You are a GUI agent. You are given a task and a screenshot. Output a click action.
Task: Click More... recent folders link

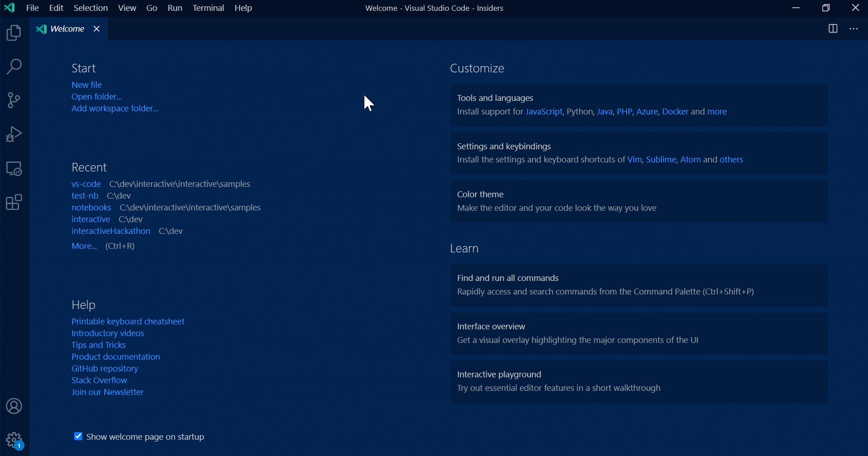[84, 246]
